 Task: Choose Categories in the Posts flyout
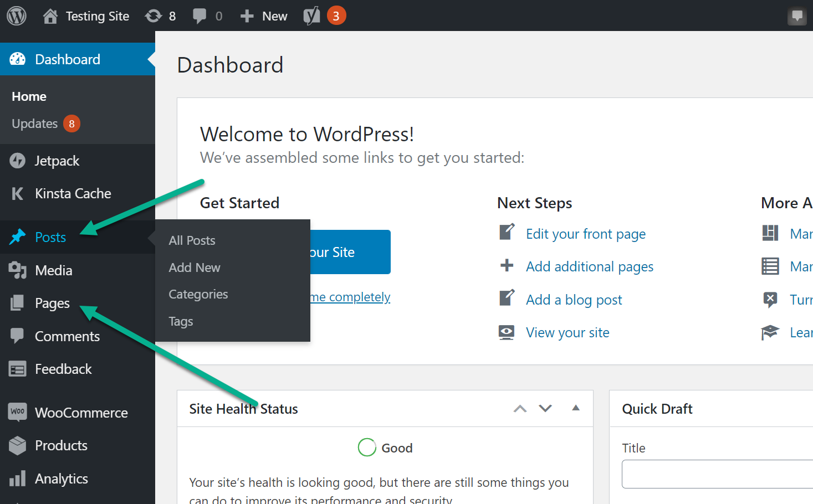198,294
